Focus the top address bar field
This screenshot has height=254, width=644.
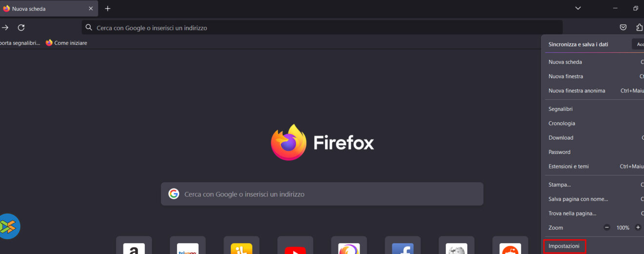[322, 28]
